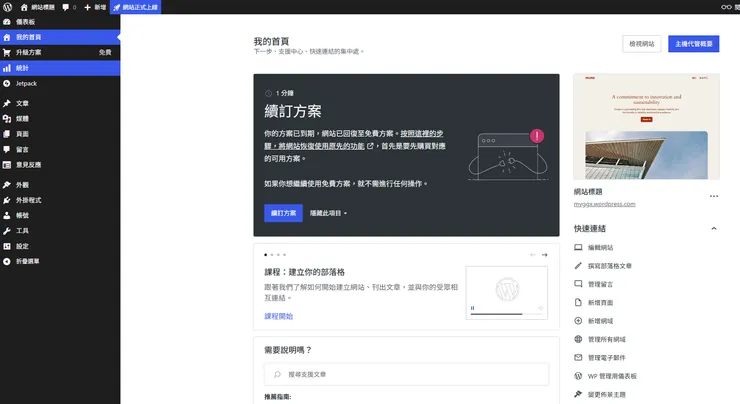Click the pencil icon for 撰寫部落格文章
The image size is (740, 404).
pos(578,266)
